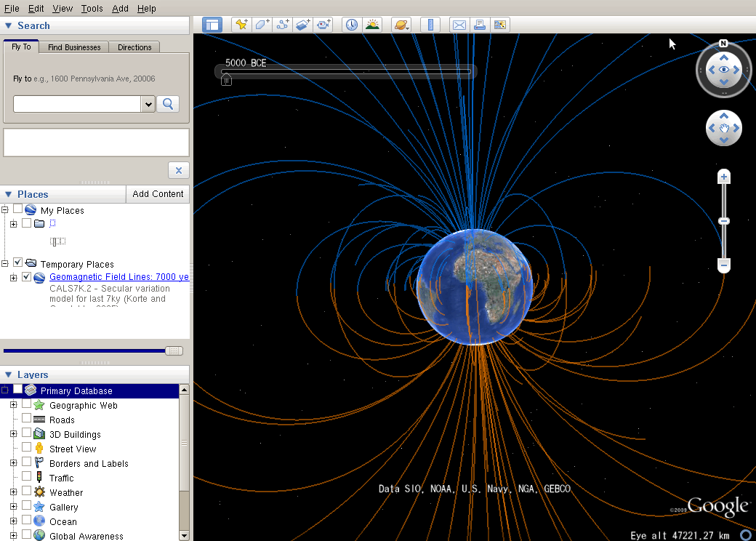756x541 pixels.
Task: Check the Weather layer checkbox
Action: click(27, 492)
